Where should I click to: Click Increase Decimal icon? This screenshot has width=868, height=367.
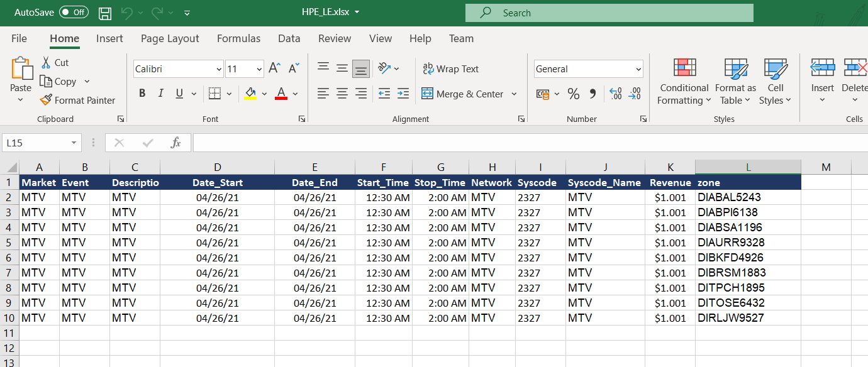(x=616, y=94)
